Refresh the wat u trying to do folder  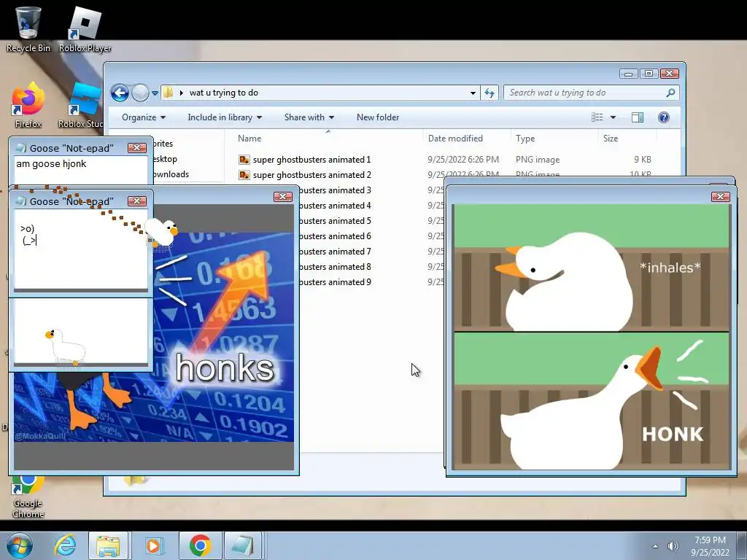pos(489,93)
